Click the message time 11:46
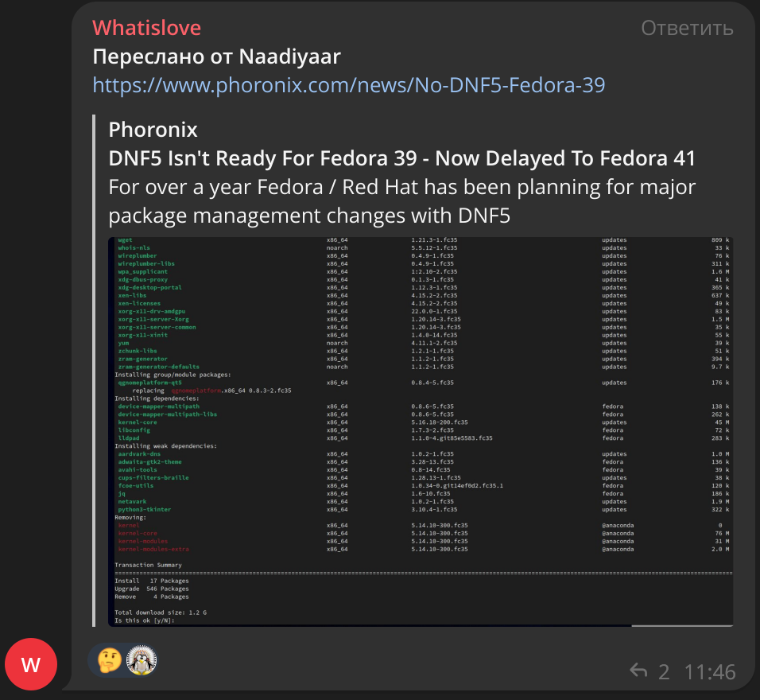The image size is (760, 700). click(710, 672)
